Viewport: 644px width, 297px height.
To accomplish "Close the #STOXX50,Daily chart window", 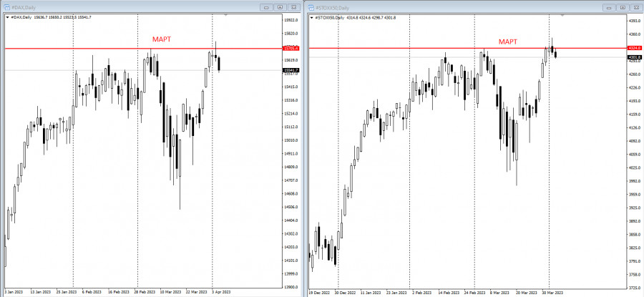I will [x=636, y=7].
